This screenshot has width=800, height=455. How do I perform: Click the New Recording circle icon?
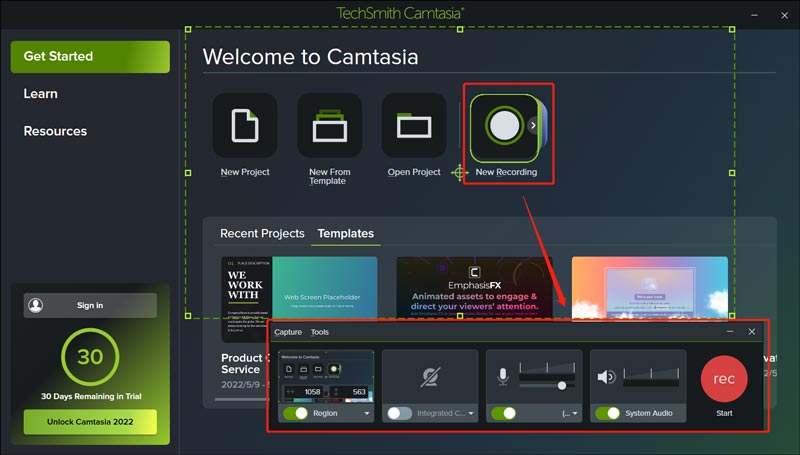[504, 125]
